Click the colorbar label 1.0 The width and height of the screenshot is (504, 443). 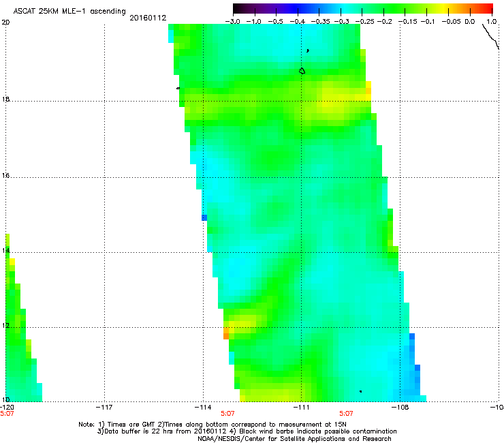tap(492, 22)
